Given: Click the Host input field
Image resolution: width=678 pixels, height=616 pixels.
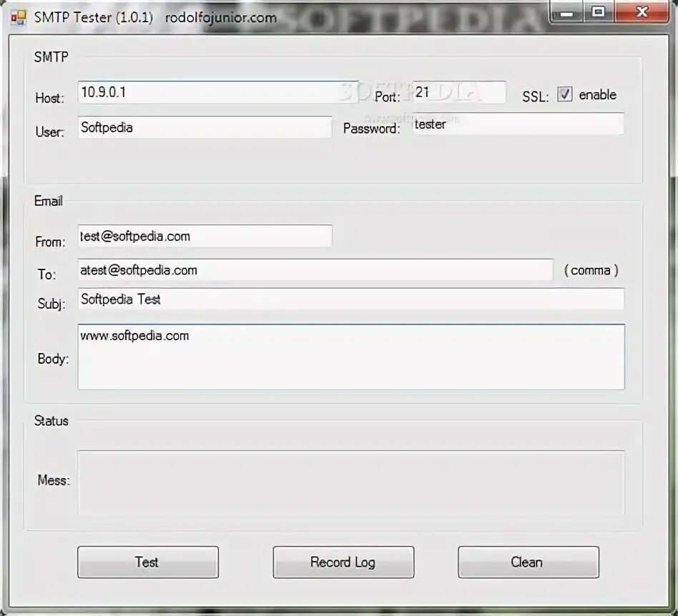Looking at the screenshot, I should (x=218, y=92).
